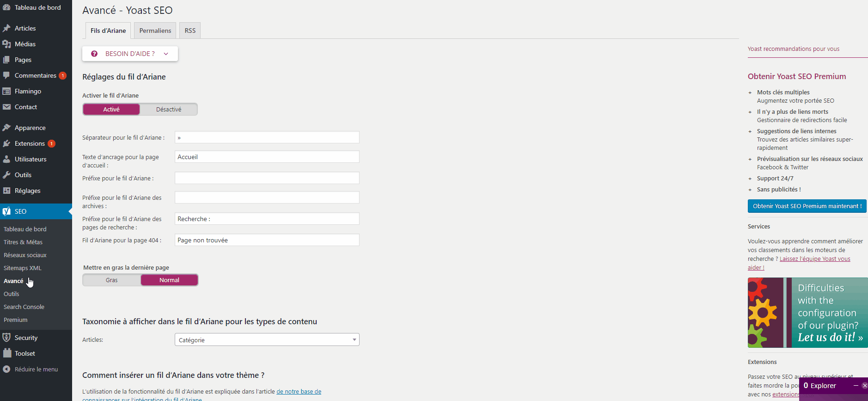Click the Mots clés multiples feature text
The width and height of the screenshot is (868, 401).
coord(783,92)
